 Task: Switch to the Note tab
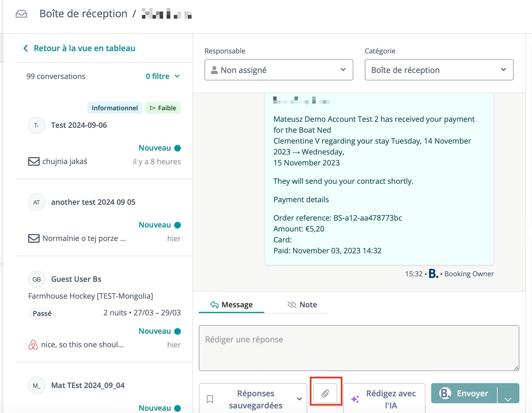pos(302,304)
